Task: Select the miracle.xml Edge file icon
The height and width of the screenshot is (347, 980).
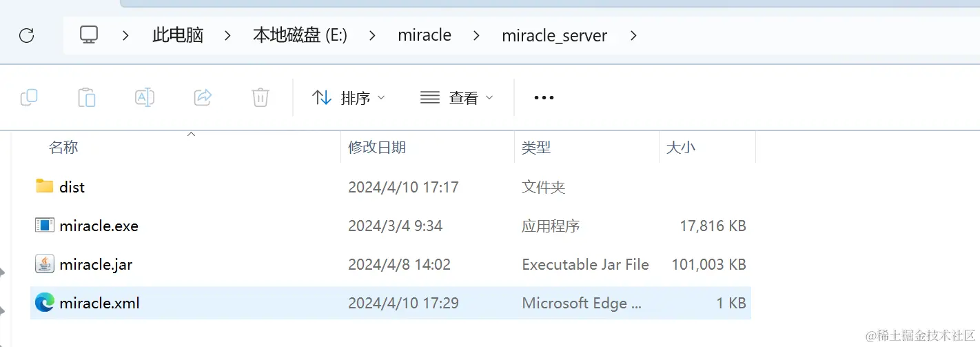Action: coord(45,303)
